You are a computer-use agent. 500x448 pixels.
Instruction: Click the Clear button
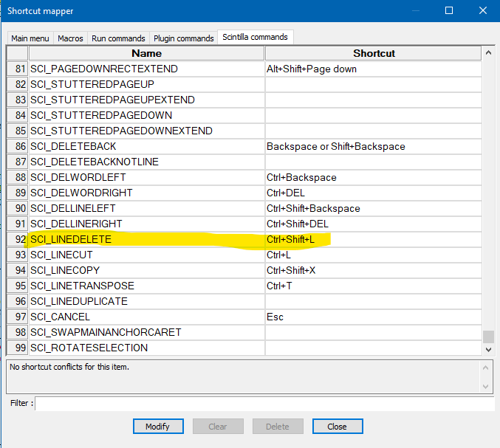218,427
